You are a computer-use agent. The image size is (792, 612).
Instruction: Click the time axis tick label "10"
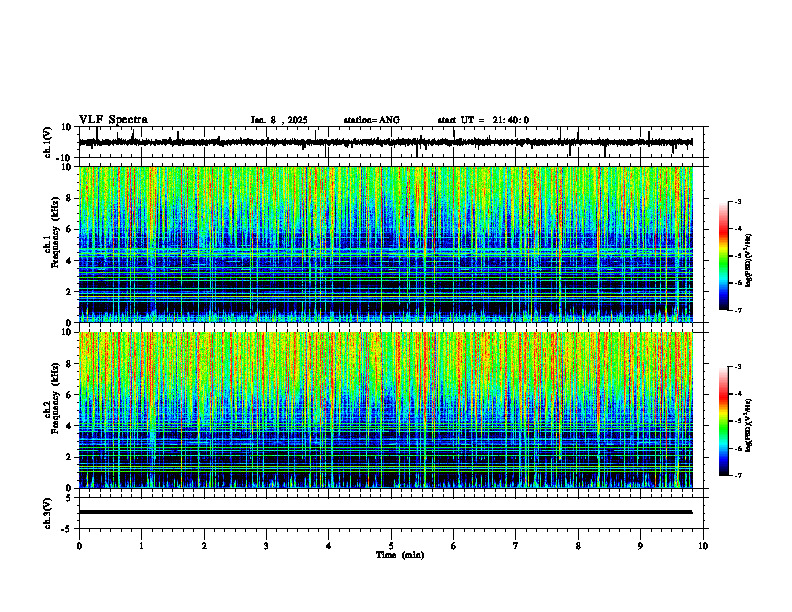coord(703,546)
